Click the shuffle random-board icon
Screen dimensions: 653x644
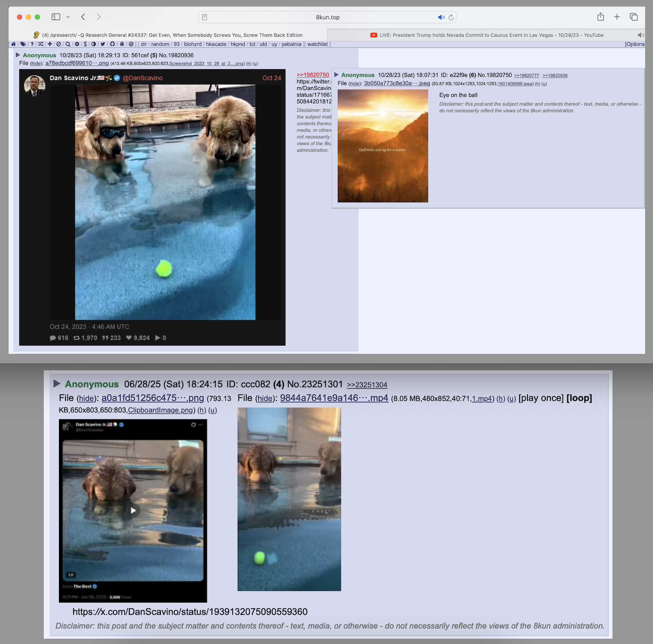(41, 44)
